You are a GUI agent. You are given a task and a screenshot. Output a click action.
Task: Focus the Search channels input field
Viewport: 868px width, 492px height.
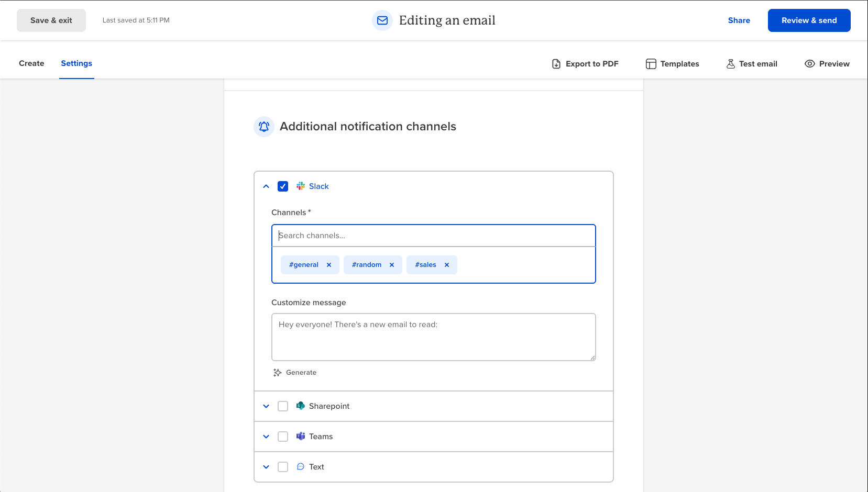(x=434, y=236)
